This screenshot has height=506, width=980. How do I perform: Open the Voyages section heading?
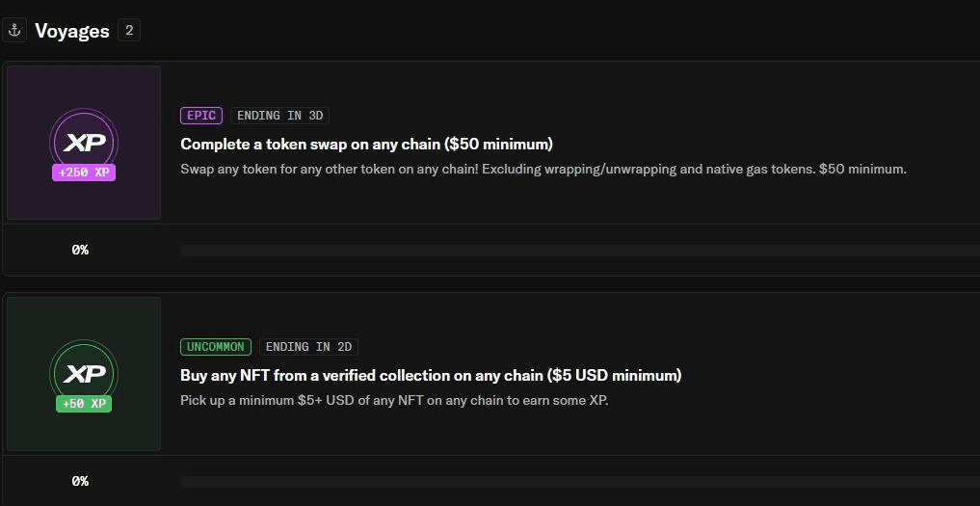pyautogui.click(x=72, y=31)
